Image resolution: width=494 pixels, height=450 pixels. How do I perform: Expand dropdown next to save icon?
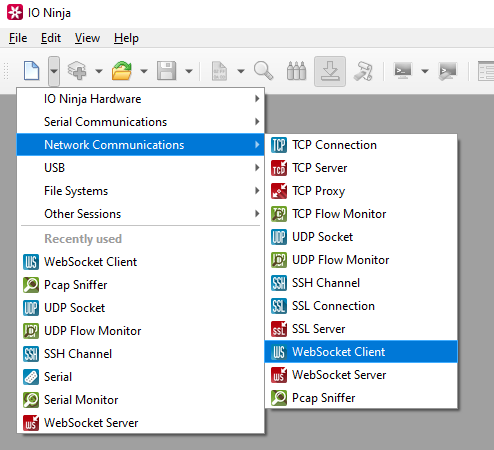(189, 71)
